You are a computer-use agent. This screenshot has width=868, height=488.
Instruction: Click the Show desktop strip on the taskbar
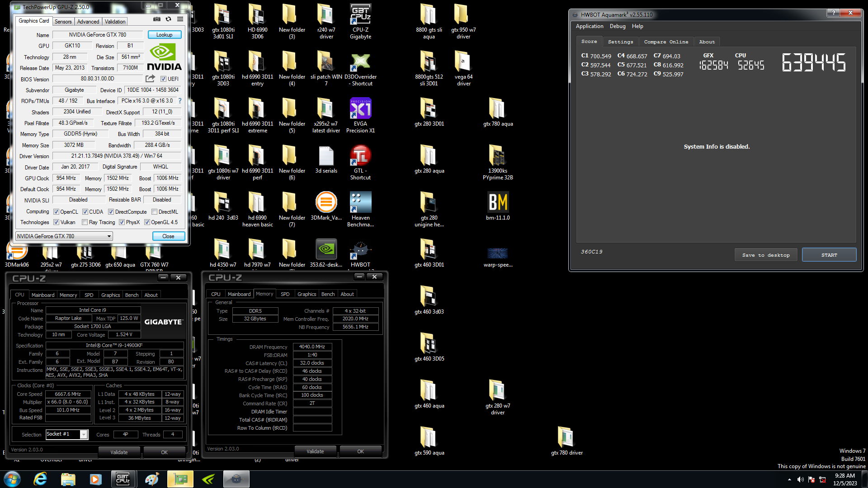[865, 479]
